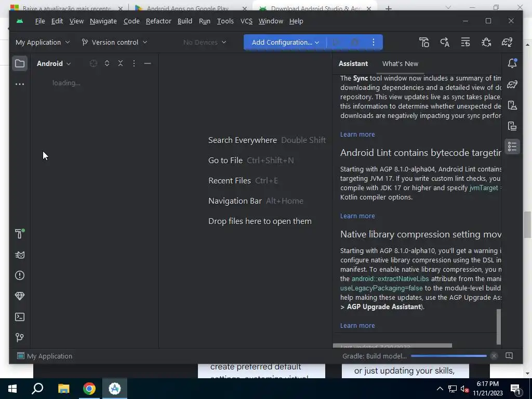
Task: Open Add Configuration dropdown
Action: pyautogui.click(x=285, y=43)
